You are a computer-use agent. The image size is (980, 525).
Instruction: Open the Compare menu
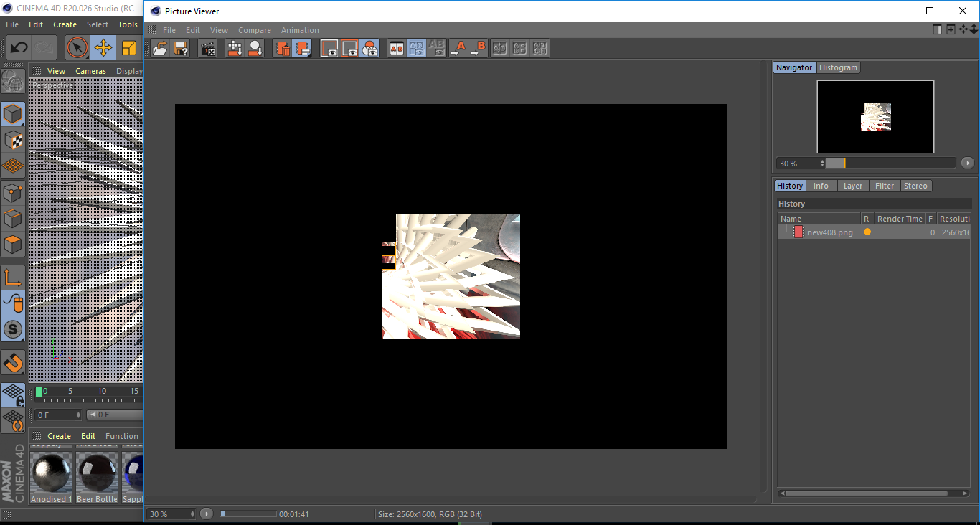point(255,30)
